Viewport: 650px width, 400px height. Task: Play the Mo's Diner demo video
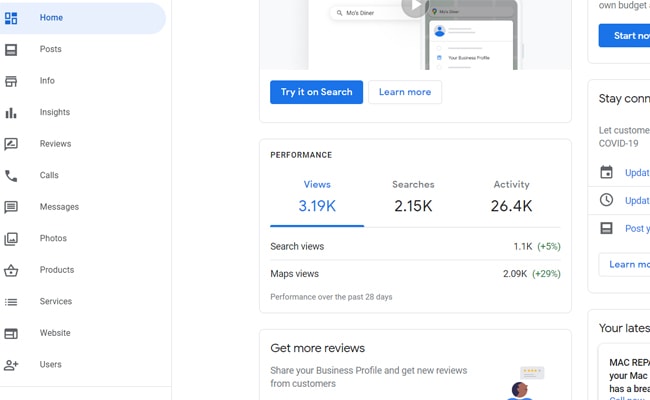(x=415, y=6)
